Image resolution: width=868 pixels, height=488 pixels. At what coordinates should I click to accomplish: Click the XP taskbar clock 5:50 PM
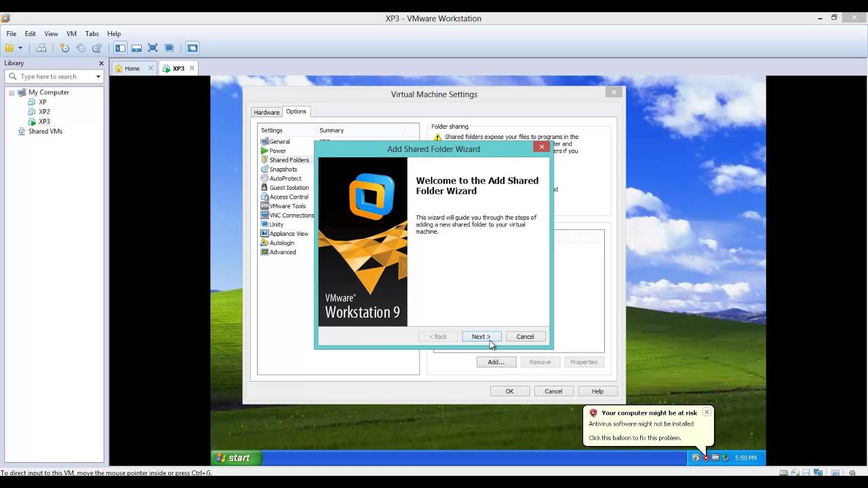point(745,458)
